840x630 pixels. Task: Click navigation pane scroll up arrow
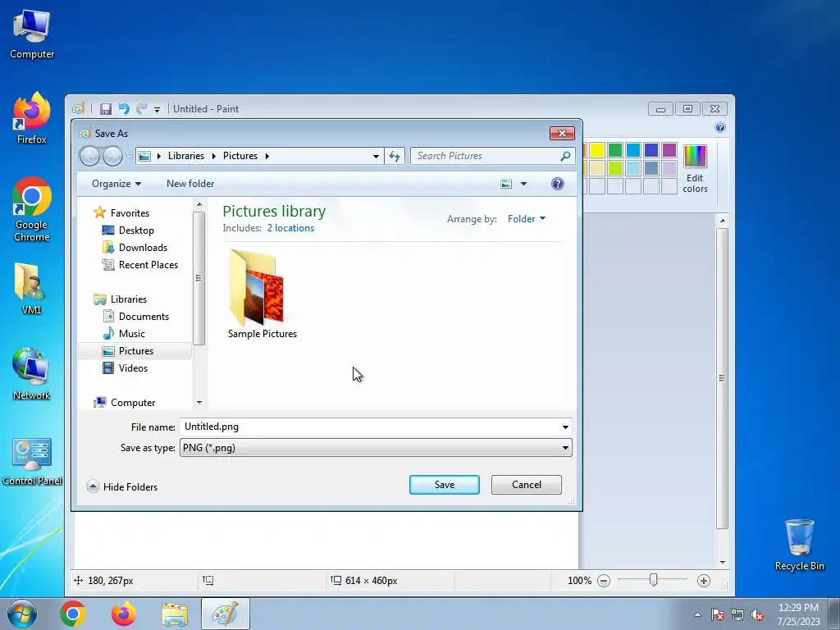coord(199,204)
